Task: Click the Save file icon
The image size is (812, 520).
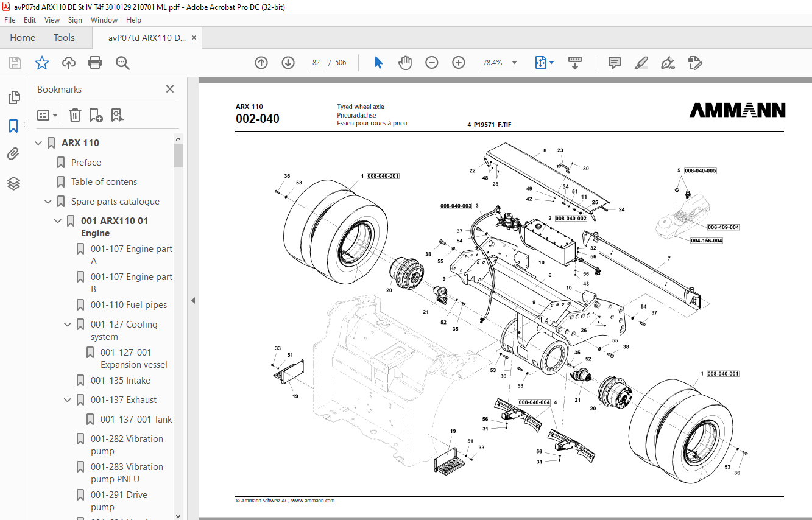Action: (15, 63)
